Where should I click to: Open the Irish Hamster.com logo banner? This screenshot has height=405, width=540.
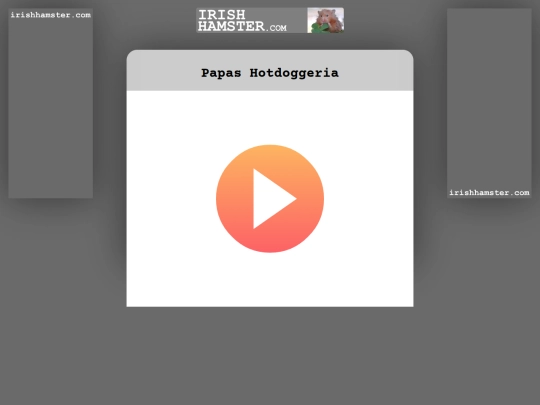tap(270, 21)
